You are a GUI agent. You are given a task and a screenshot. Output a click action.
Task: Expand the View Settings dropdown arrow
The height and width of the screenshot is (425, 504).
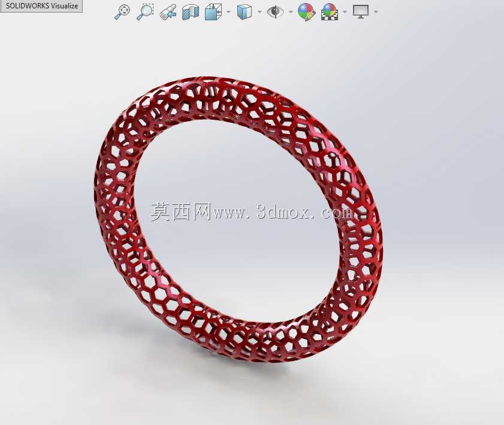376,12
